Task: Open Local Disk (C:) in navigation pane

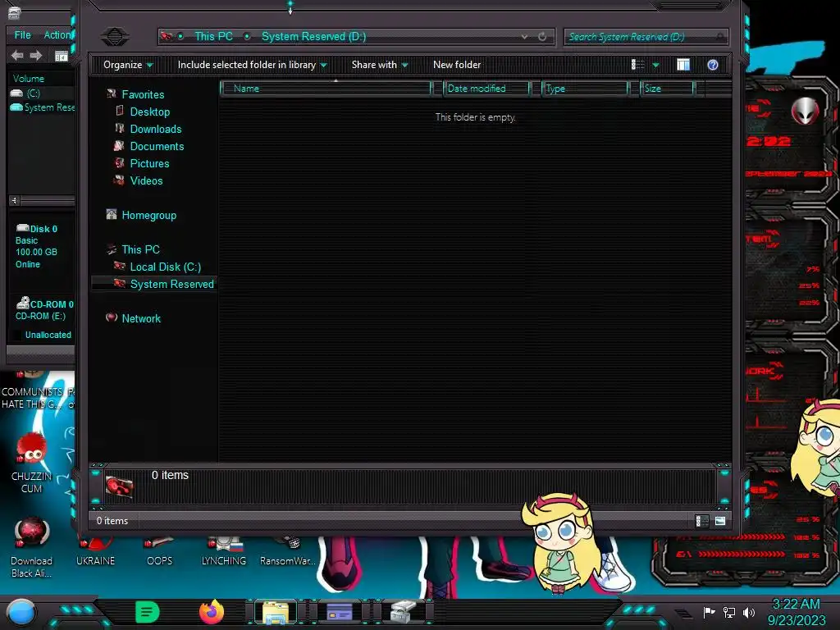Action: (166, 267)
